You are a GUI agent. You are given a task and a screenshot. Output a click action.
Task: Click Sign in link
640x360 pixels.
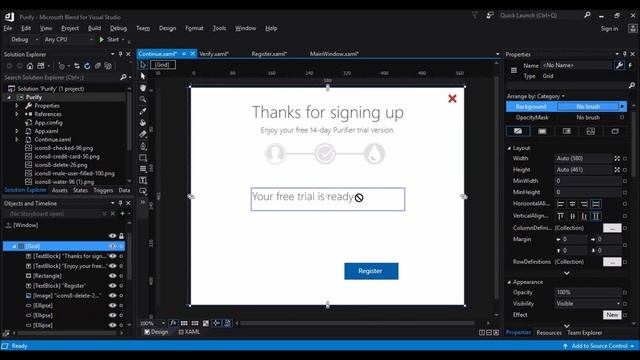(x=609, y=29)
